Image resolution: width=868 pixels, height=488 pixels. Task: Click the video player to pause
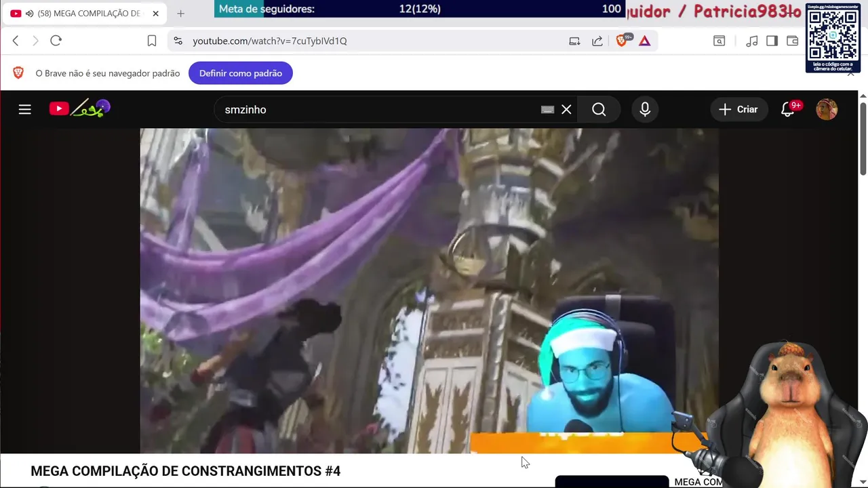click(429, 290)
